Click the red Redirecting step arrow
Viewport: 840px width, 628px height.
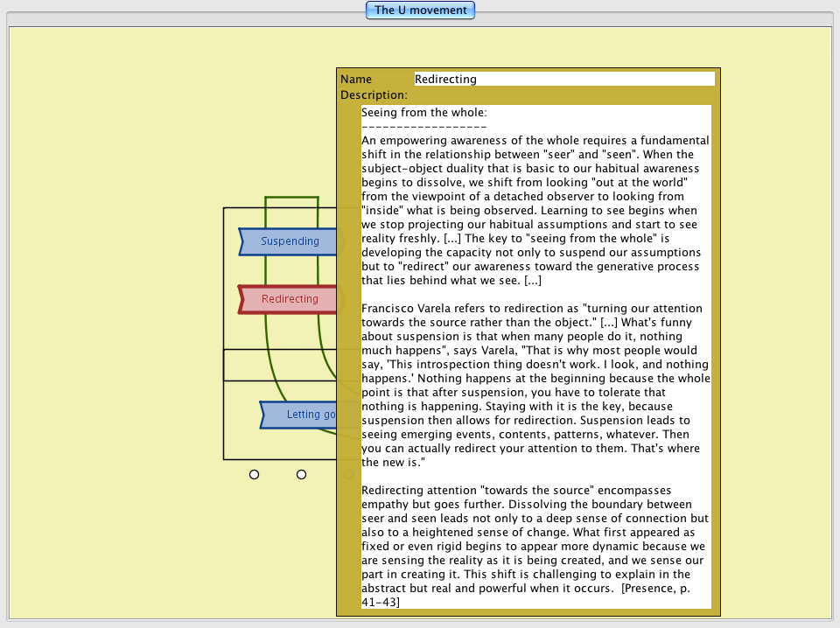pos(289,299)
